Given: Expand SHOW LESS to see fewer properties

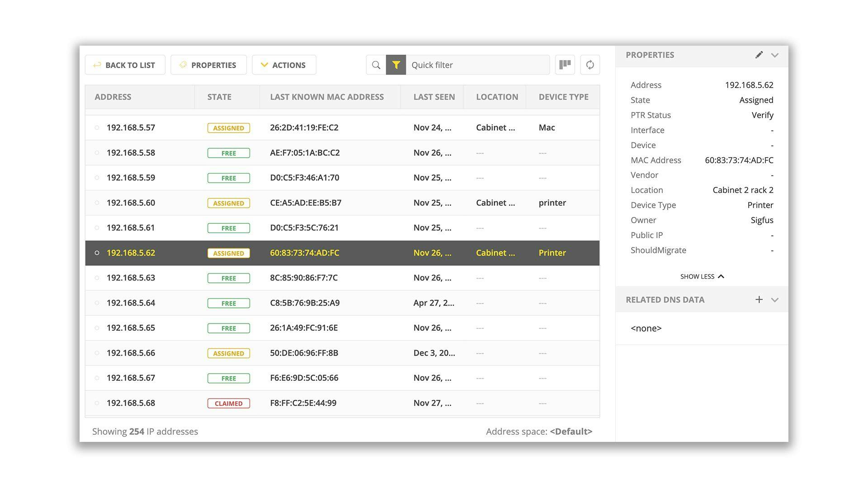Looking at the screenshot, I should (702, 276).
